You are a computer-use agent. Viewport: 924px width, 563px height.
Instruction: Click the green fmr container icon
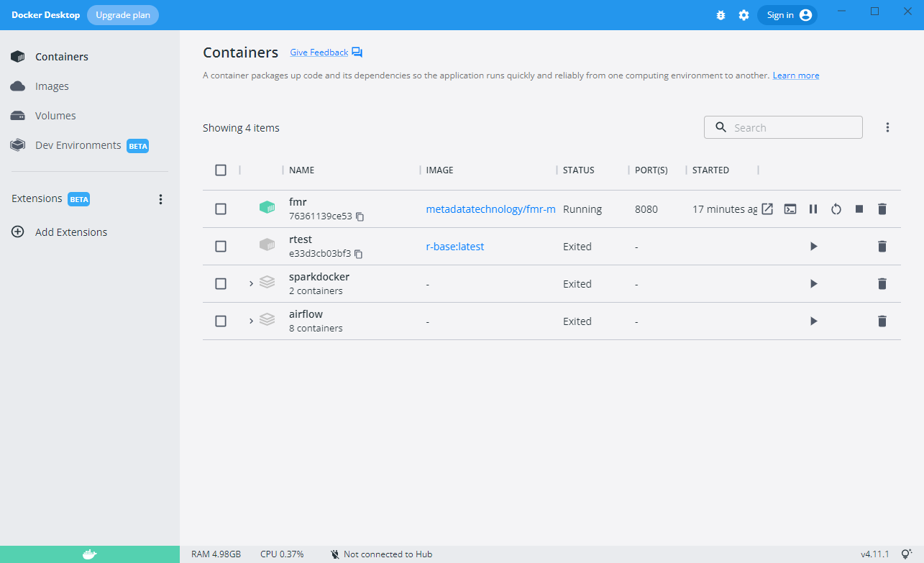(267, 208)
